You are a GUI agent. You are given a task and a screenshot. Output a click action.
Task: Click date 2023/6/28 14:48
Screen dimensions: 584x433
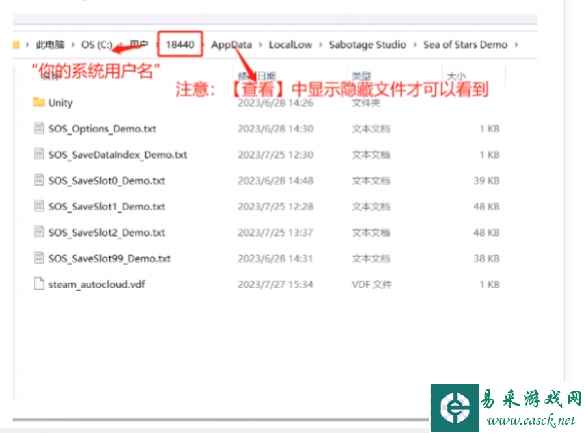[276, 180]
